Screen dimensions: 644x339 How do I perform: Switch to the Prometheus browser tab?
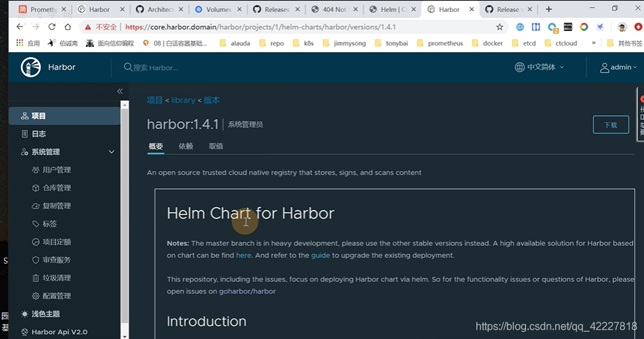coord(42,9)
